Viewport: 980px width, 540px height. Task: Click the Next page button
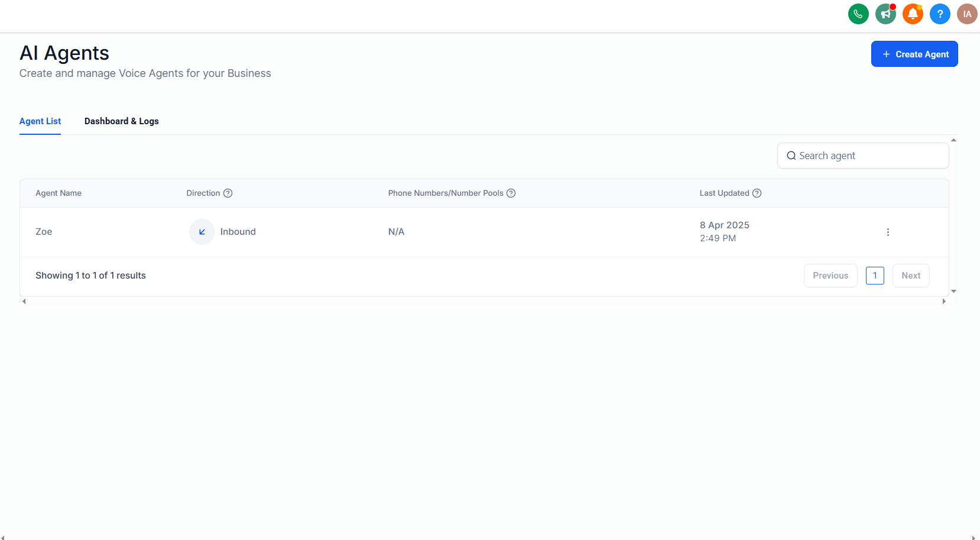pos(911,276)
